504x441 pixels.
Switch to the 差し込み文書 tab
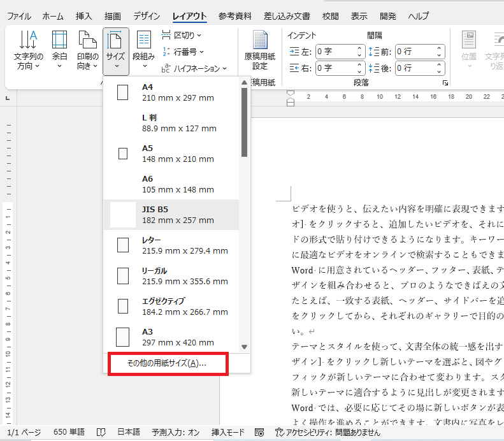click(x=287, y=16)
